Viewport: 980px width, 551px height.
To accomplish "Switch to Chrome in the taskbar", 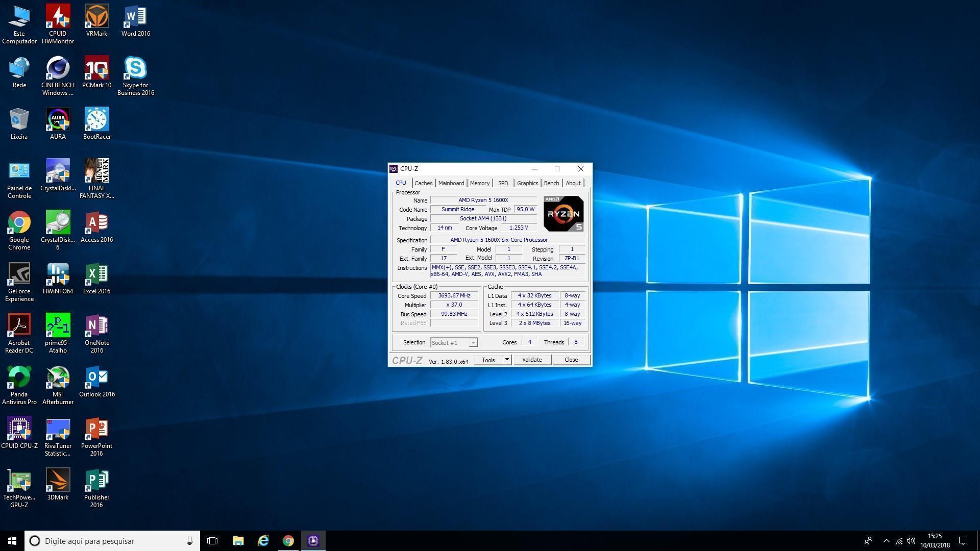I will (288, 541).
